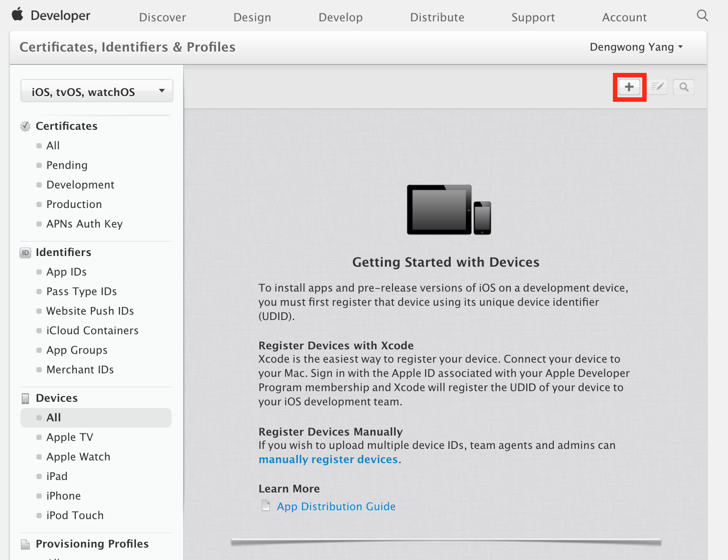Click the Learn More heading
The image size is (728, 560).
[289, 489]
